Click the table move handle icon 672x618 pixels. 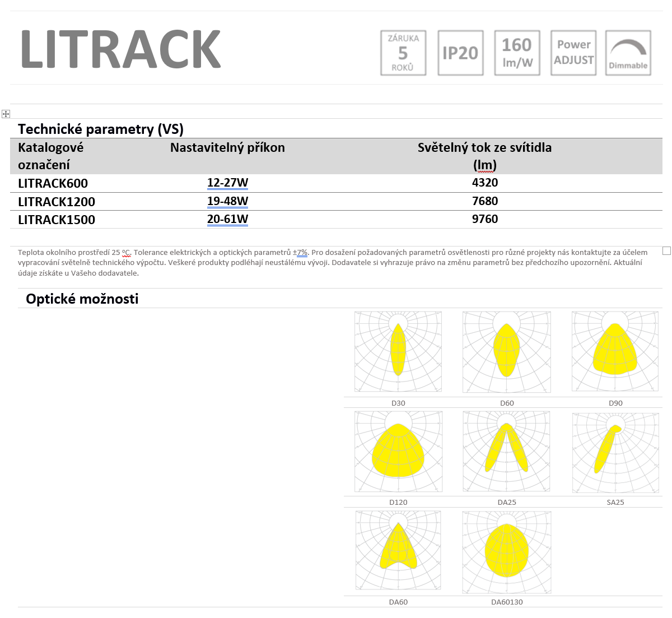point(6,114)
